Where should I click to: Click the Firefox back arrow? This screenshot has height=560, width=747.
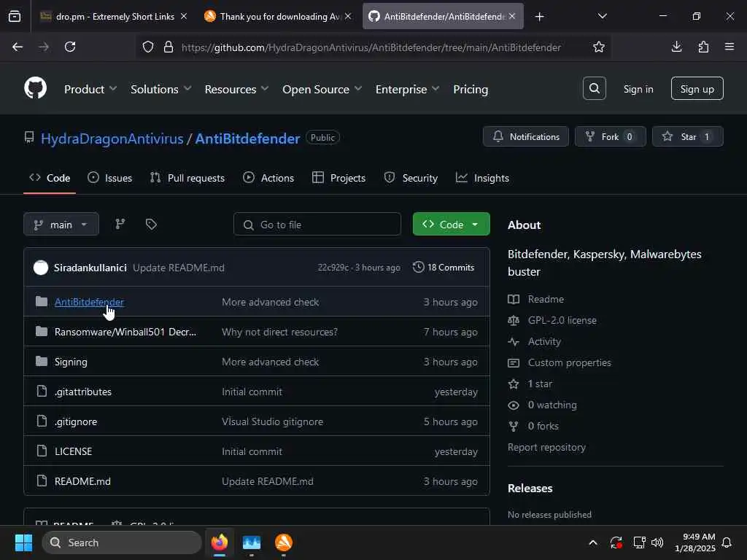[18, 47]
